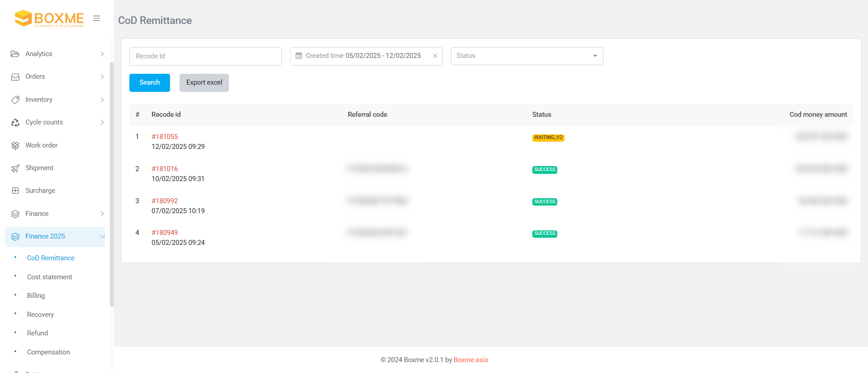Collapse the Finance 2025 section
The height and width of the screenshot is (373, 868).
[x=102, y=236]
